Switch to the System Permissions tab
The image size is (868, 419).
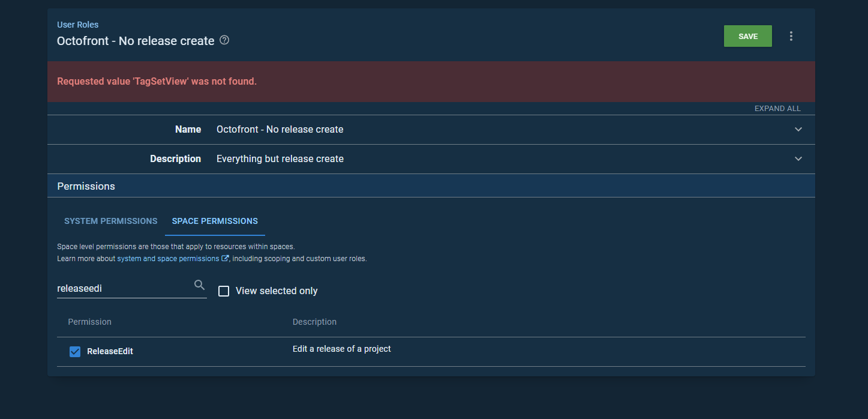110,221
